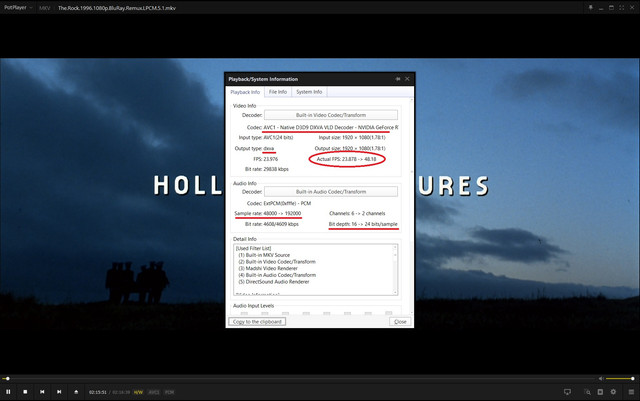The height and width of the screenshot is (401, 640).
Task: Click the '[Used Filter List]' heading line
Action: tap(253, 248)
